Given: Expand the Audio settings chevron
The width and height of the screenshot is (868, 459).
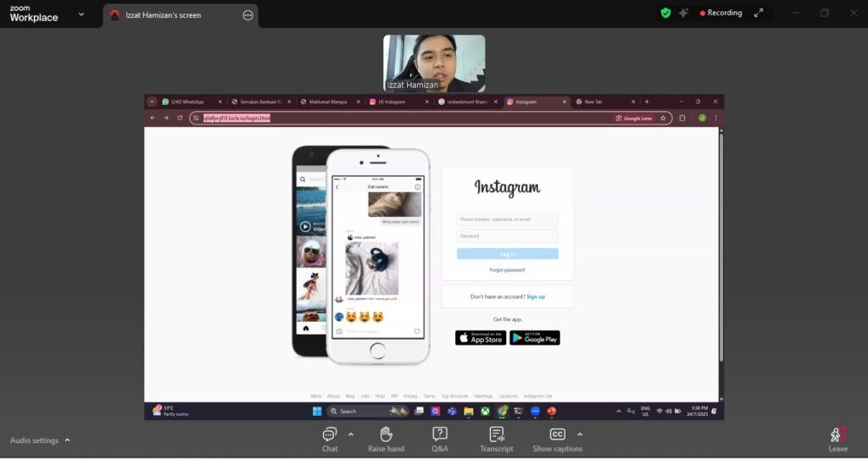Looking at the screenshot, I should pos(68,440).
